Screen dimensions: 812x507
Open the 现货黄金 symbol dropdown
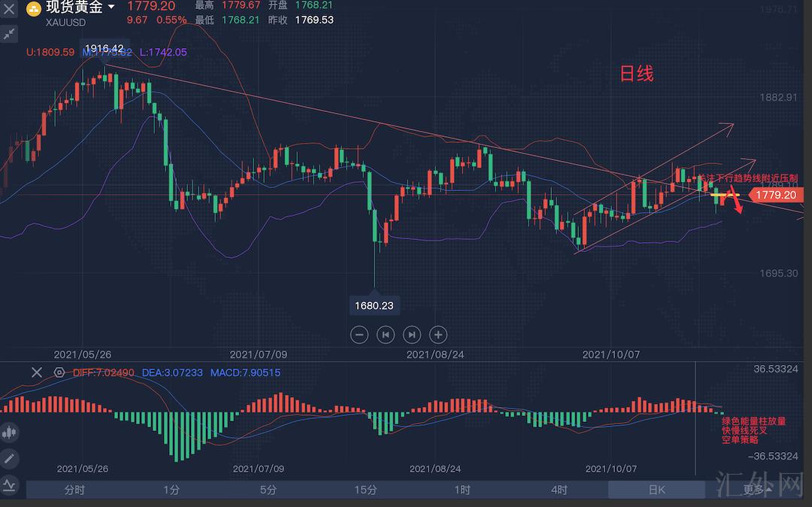(x=112, y=8)
